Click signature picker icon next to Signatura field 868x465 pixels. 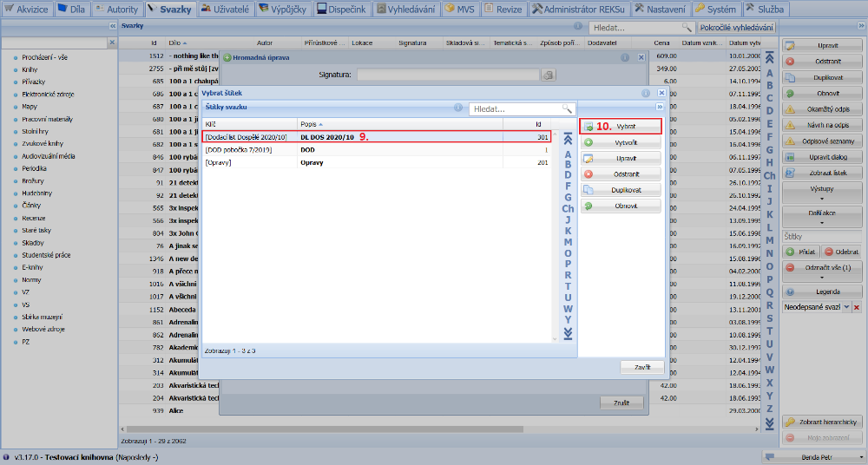548,75
